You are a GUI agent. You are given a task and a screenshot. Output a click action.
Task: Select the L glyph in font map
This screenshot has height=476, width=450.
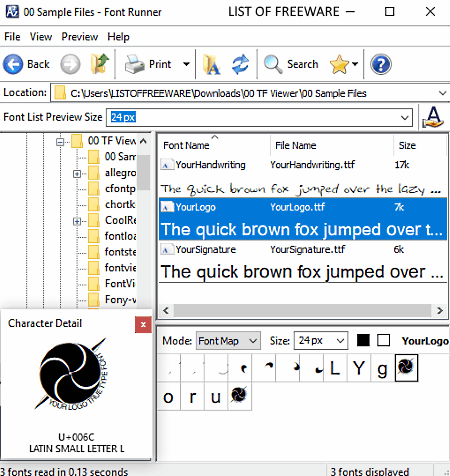point(335,368)
